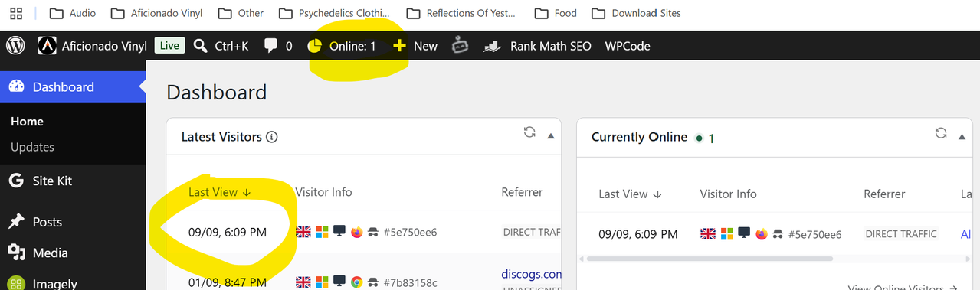Screen dimensions: 980x290
Task: Click 01/09, 8:47 PM timestamp
Action: [x=228, y=282]
